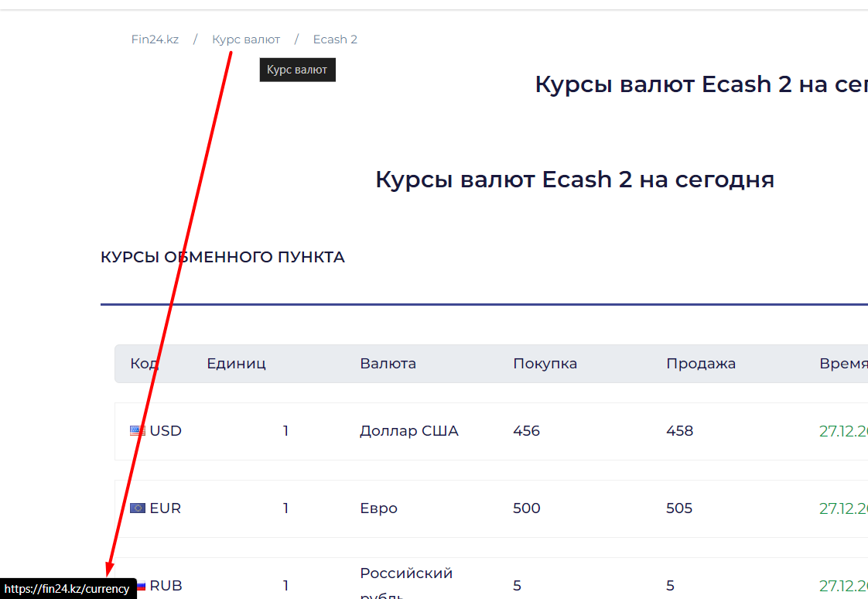Click the USD buy rate 456

click(x=526, y=431)
